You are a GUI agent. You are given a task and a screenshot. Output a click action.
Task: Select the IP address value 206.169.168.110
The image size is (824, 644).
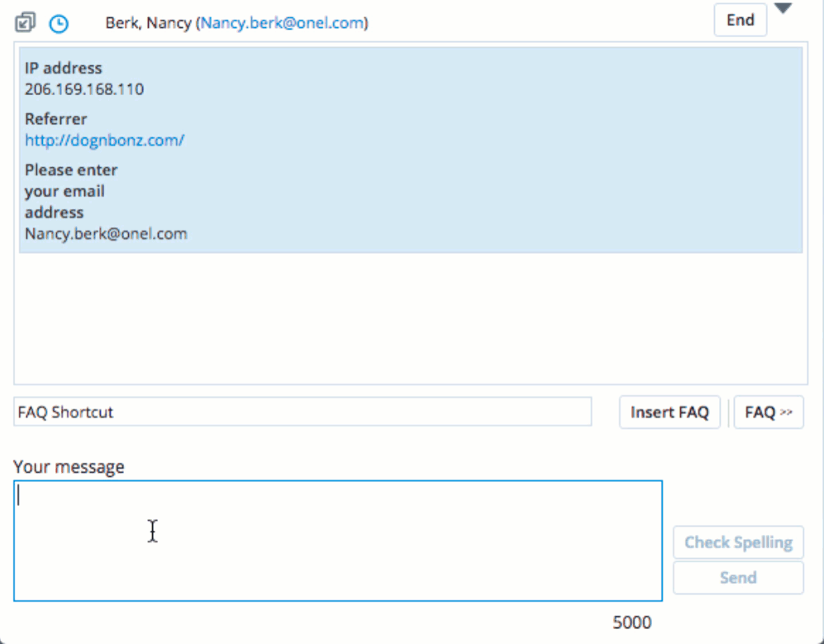tap(84, 89)
